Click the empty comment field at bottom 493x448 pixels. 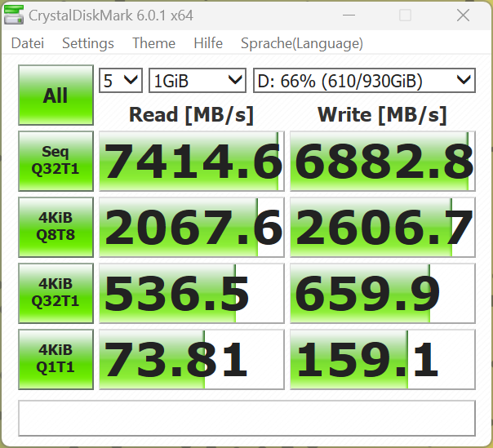click(x=246, y=418)
